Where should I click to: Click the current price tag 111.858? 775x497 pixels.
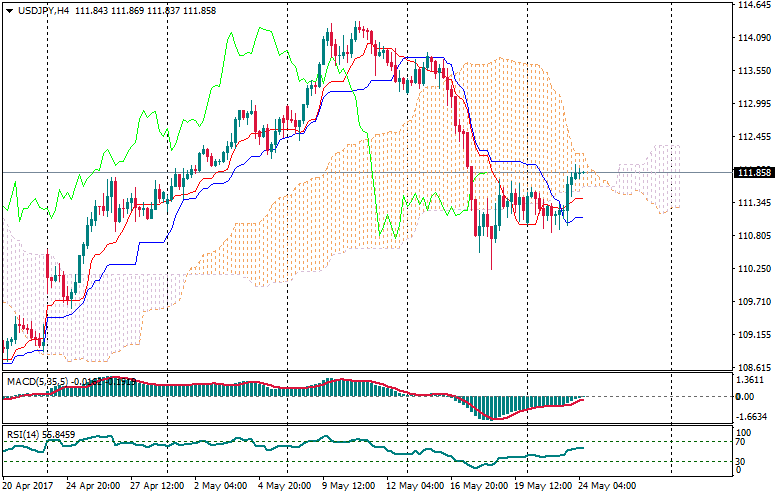pos(752,172)
